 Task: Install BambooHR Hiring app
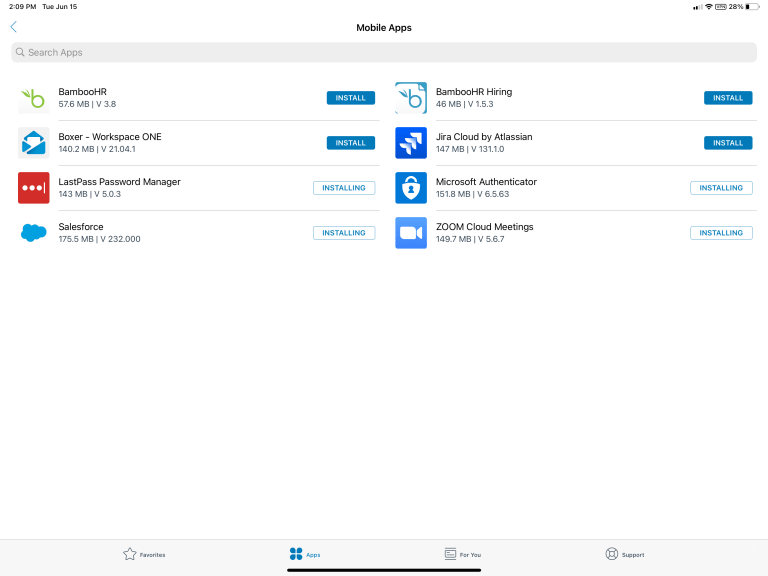click(x=727, y=98)
